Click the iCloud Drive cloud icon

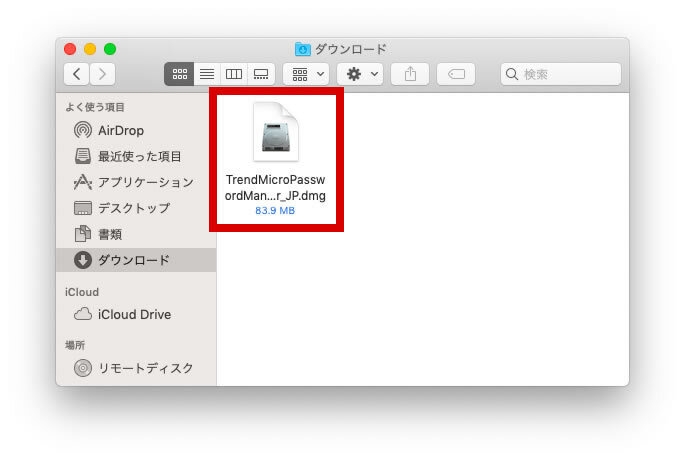click(83, 314)
